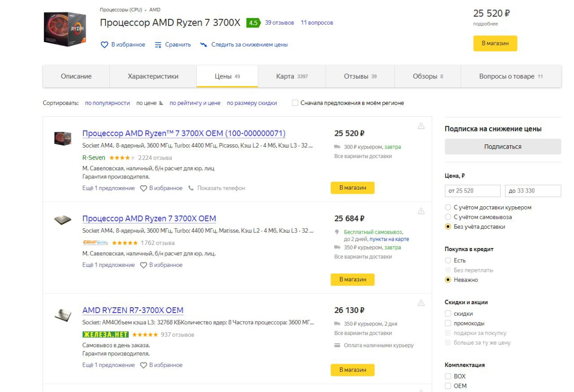This screenshot has height=392, width=574.
Task: Open title 'Процессор AMD Ryzen 7 3700X OEM' offer
Action: [x=149, y=219]
